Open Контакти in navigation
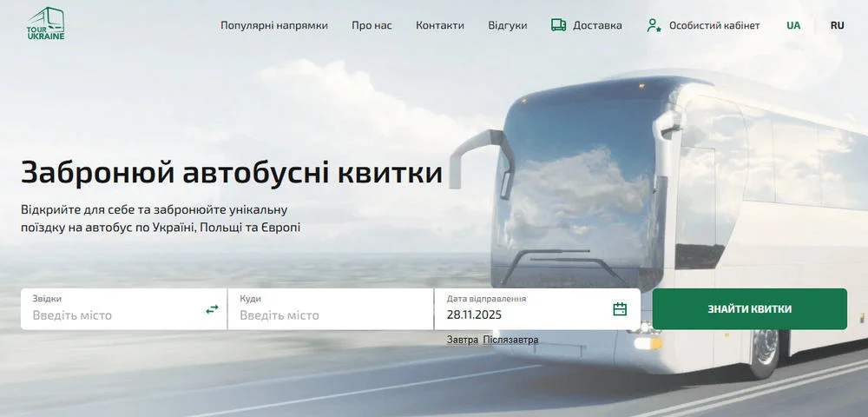 click(x=440, y=25)
